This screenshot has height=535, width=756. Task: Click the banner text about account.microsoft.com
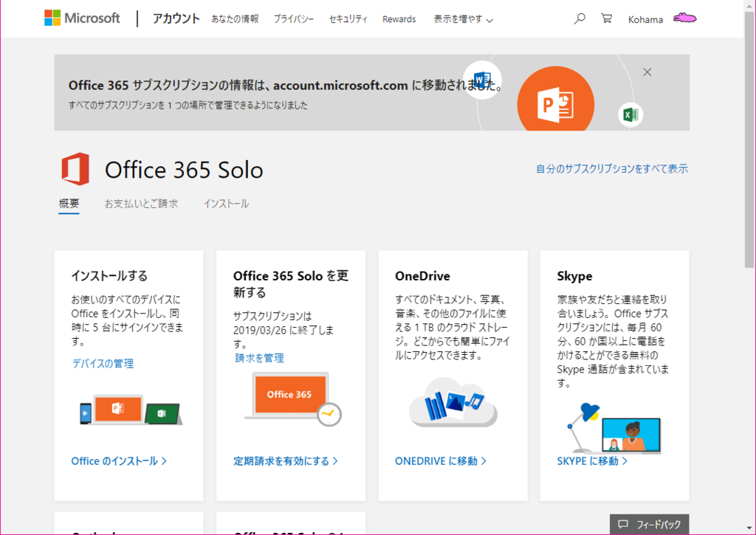tap(286, 86)
